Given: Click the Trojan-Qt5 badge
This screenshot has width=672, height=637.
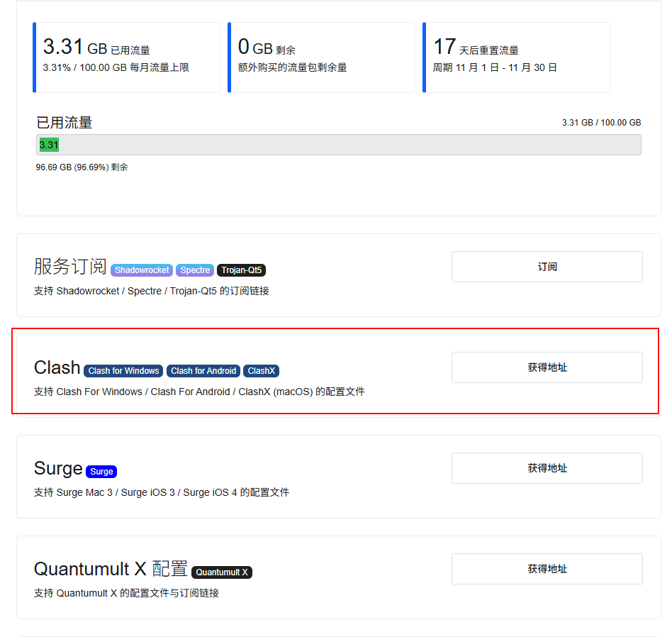Looking at the screenshot, I should point(241,270).
